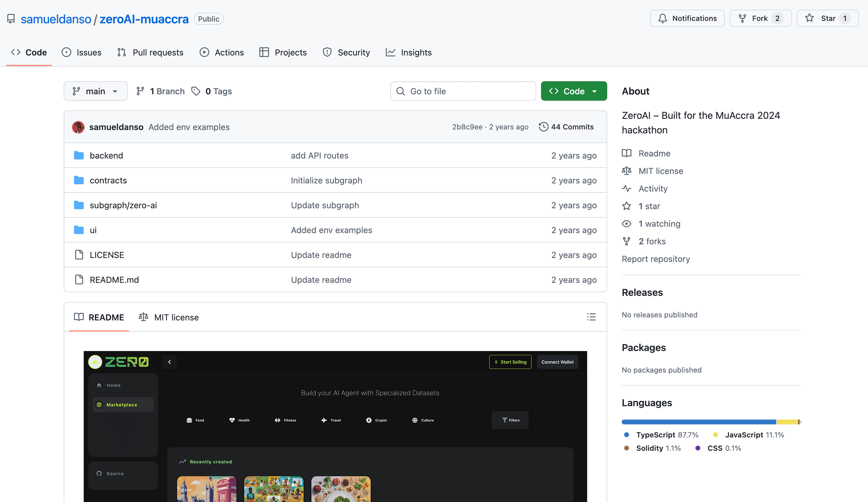Open the backend folder

pyautogui.click(x=106, y=156)
